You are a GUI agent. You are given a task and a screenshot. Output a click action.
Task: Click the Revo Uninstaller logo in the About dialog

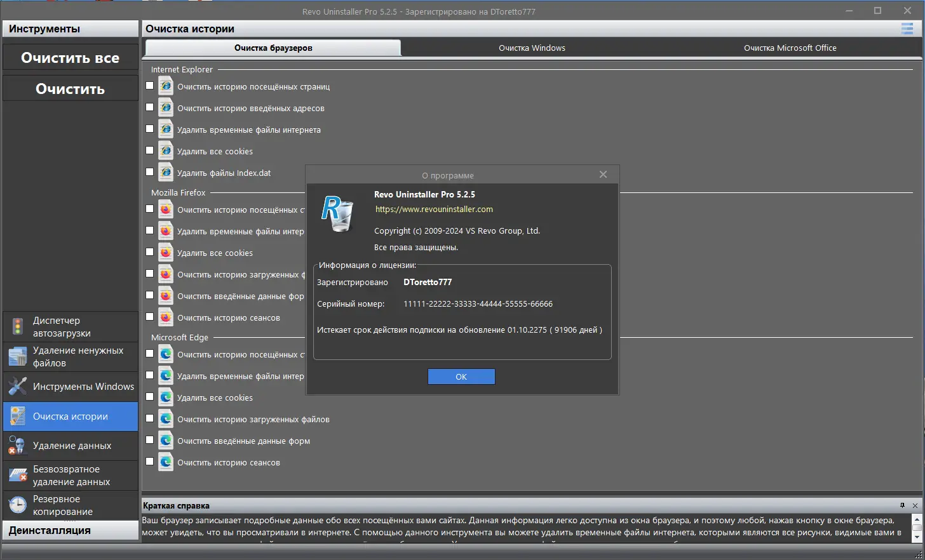tap(337, 213)
